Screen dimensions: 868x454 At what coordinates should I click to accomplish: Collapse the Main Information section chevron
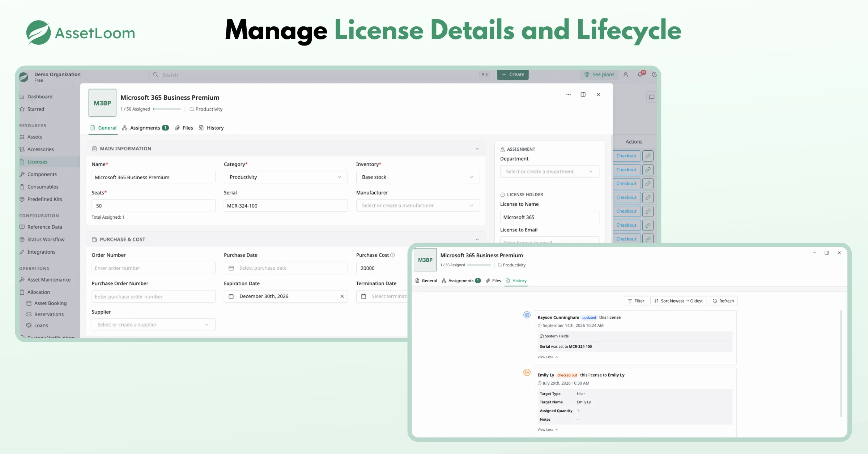[x=477, y=149]
